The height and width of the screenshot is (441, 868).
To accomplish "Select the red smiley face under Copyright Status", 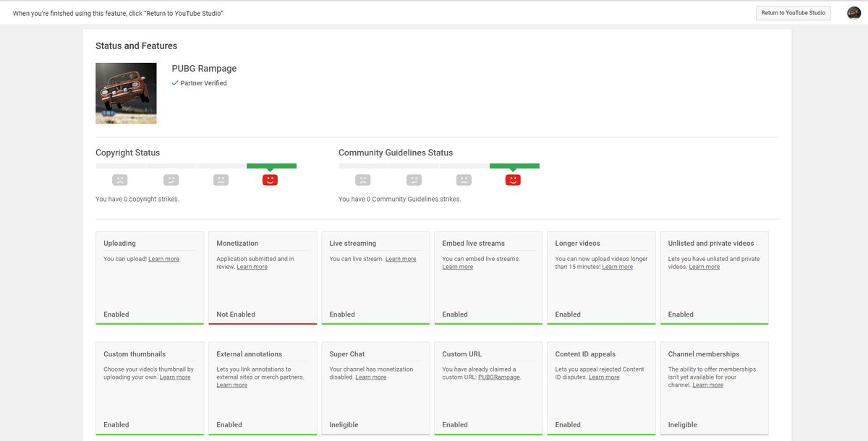I will point(270,179).
